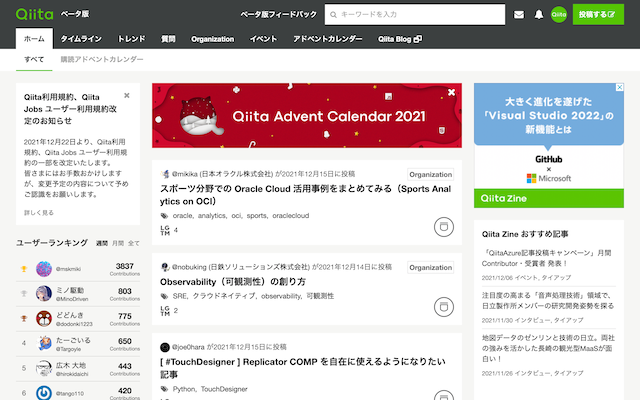Open the @nobuking author avatar icon

165,267
